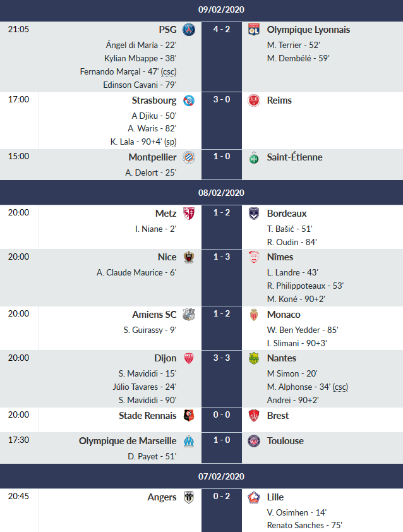Click the Brest team name link
403x532 pixels.
pyautogui.click(x=278, y=416)
